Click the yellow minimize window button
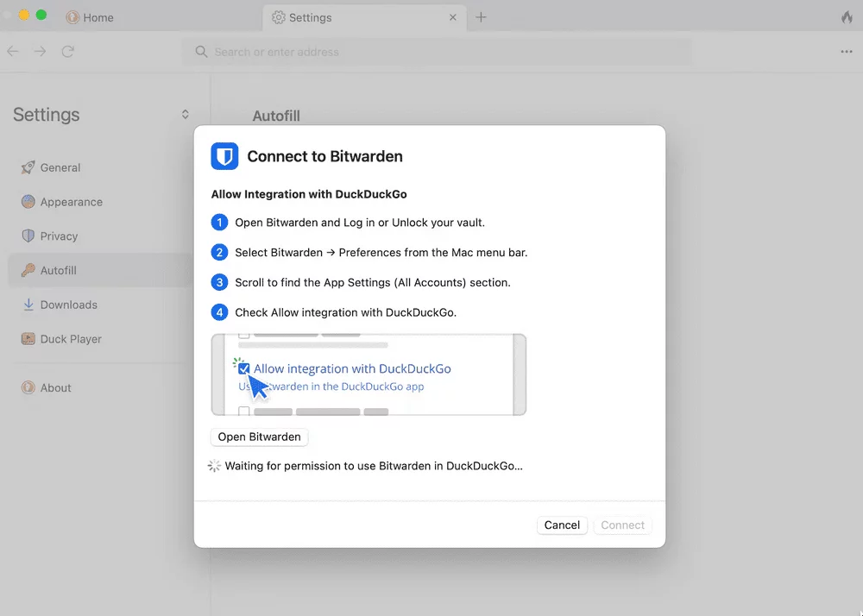Screen dimensions: 863x616 point(23,15)
